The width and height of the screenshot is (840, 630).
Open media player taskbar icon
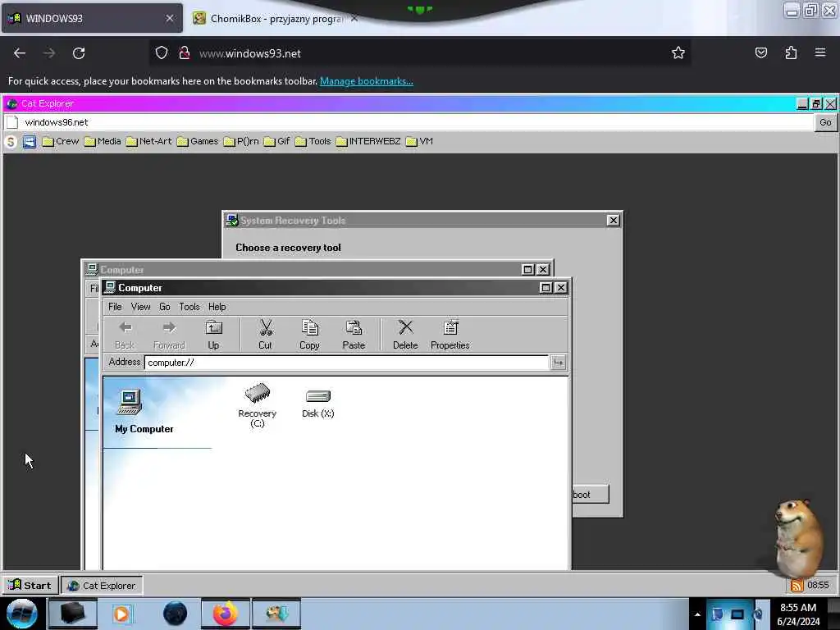[121, 614]
